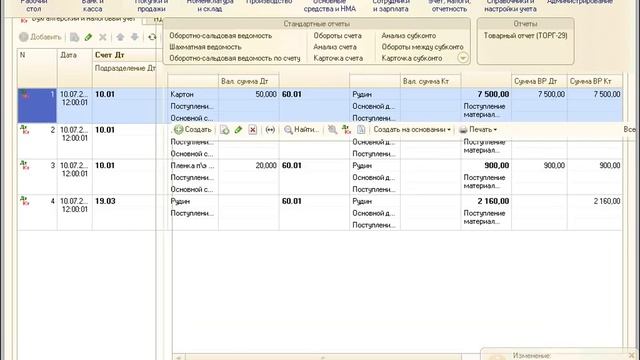Expand more standard reports with the round arrow
Viewport: 640px width, 360px height.
tap(462, 58)
